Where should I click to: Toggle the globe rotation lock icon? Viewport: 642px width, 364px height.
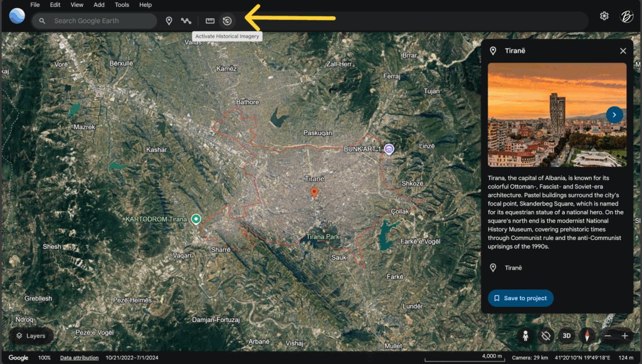click(546, 336)
